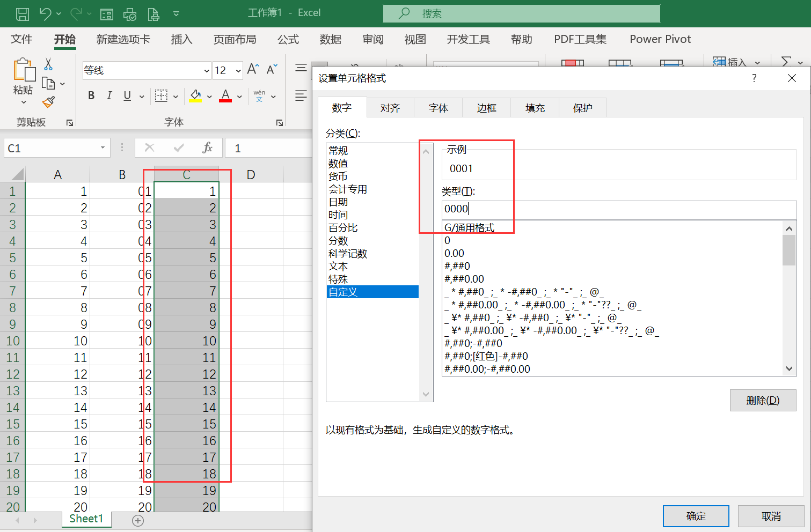811x532 pixels.
Task: Switch to the 保护 (Protection) dialog tab
Action: (583, 108)
